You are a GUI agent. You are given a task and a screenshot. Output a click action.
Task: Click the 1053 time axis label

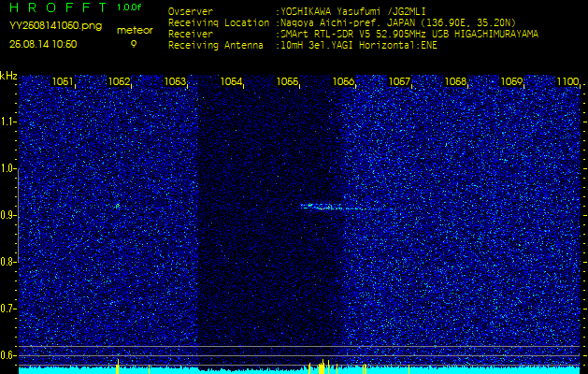click(x=175, y=81)
